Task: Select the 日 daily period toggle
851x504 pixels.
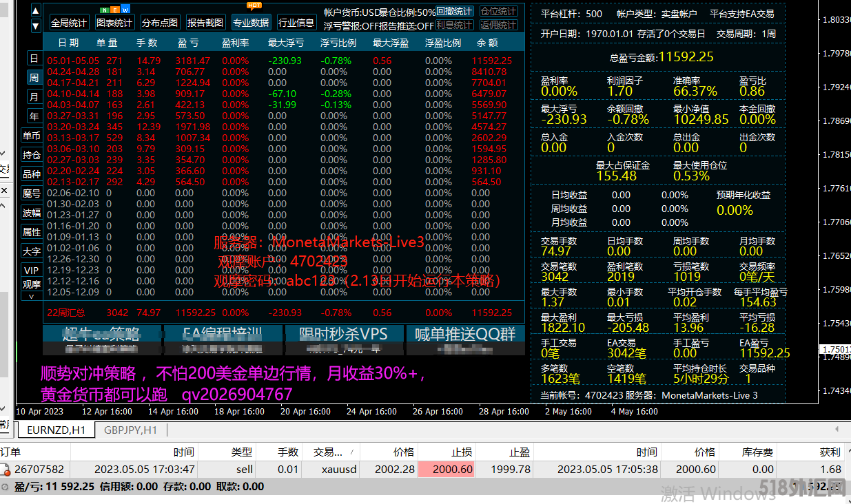Action: click(34, 58)
